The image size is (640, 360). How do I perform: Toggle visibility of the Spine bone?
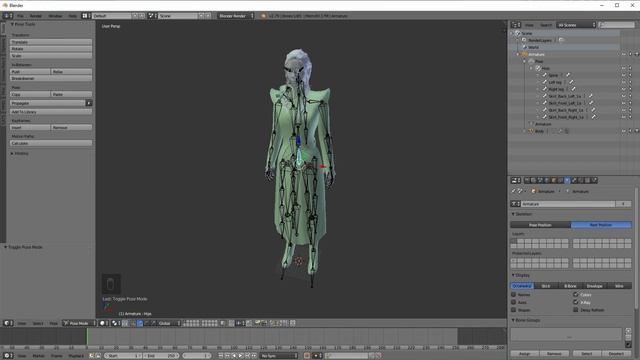pos(623,75)
